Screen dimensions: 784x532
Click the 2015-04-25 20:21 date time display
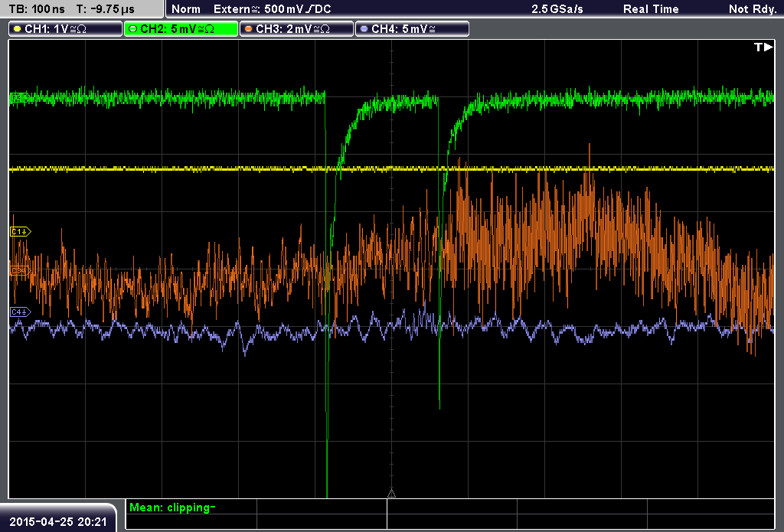click(58, 522)
